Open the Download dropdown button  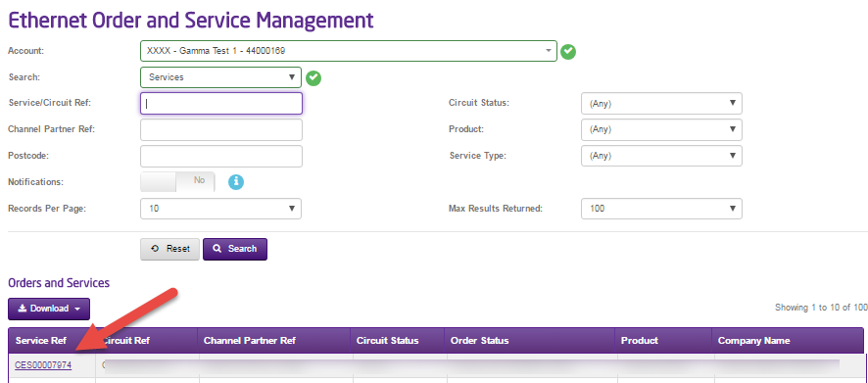tap(49, 309)
